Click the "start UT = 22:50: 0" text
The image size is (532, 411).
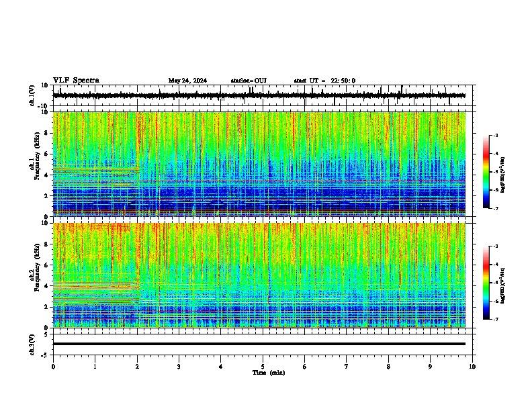(x=324, y=81)
